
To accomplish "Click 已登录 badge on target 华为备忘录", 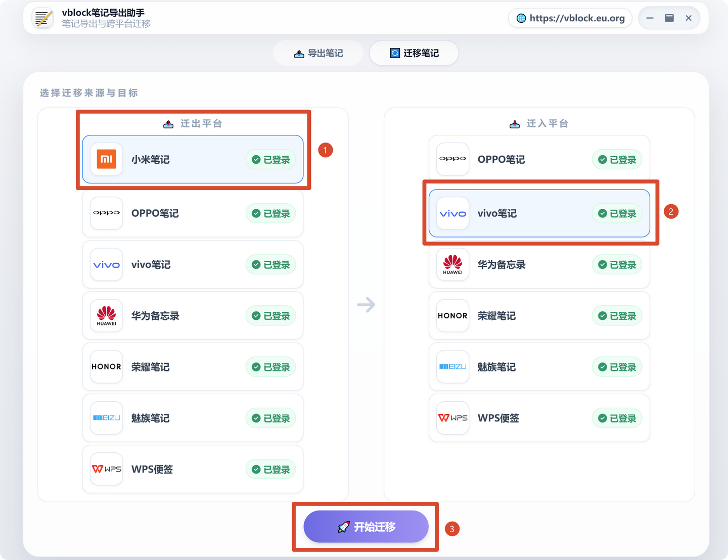I will click(x=617, y=264).
